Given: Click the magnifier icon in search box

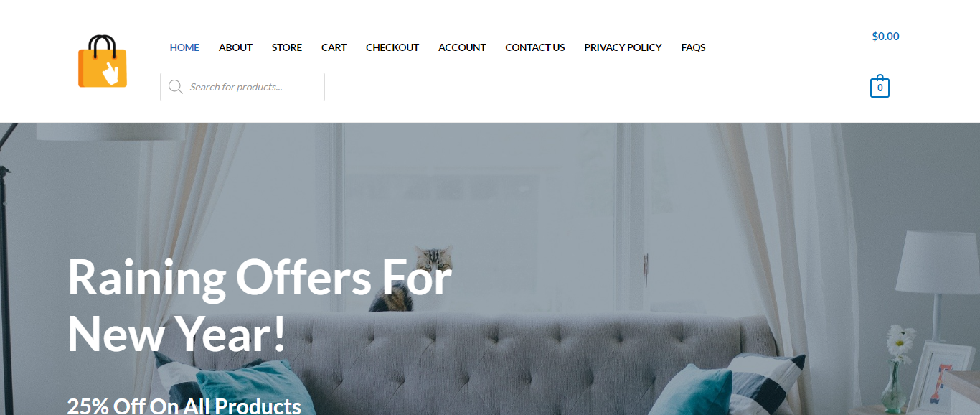Looking at the screenshot, I should coord(175,87).
